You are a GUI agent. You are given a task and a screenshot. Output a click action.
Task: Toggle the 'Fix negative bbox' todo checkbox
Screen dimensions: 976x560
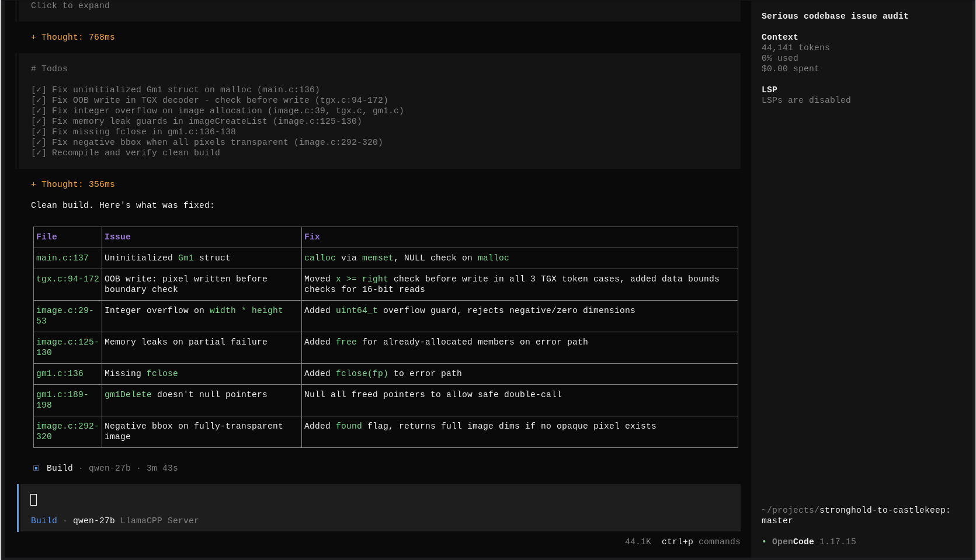pos(39,142)
